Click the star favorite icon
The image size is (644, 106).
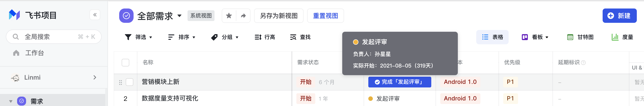click(x=229, y=16)
